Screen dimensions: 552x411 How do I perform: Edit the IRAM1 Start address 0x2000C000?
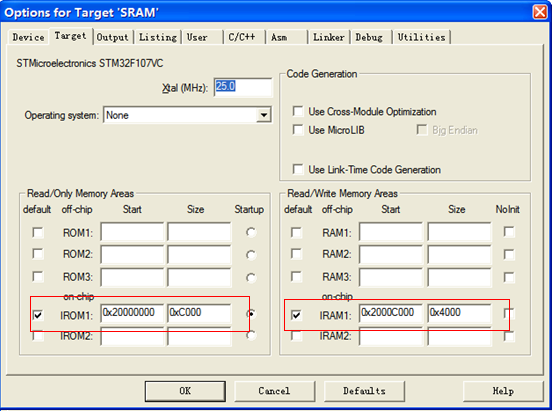pyautogui.click(x=391, y=313)
